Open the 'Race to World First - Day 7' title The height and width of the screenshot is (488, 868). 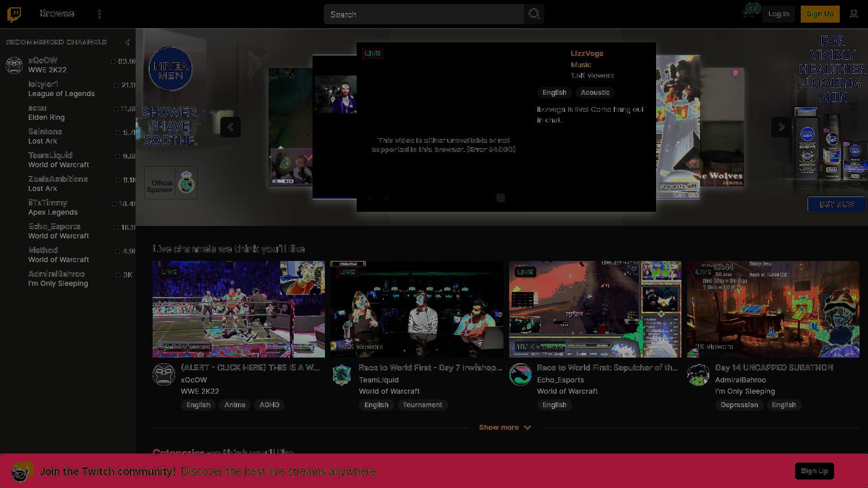click(x=431, y=368)
